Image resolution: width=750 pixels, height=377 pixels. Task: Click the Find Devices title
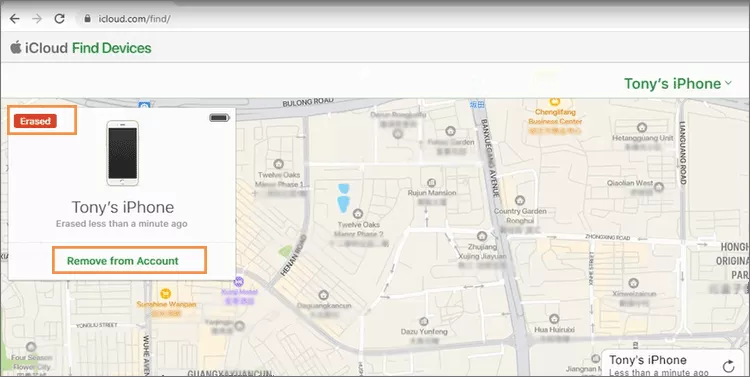click(x=111, y=48)
